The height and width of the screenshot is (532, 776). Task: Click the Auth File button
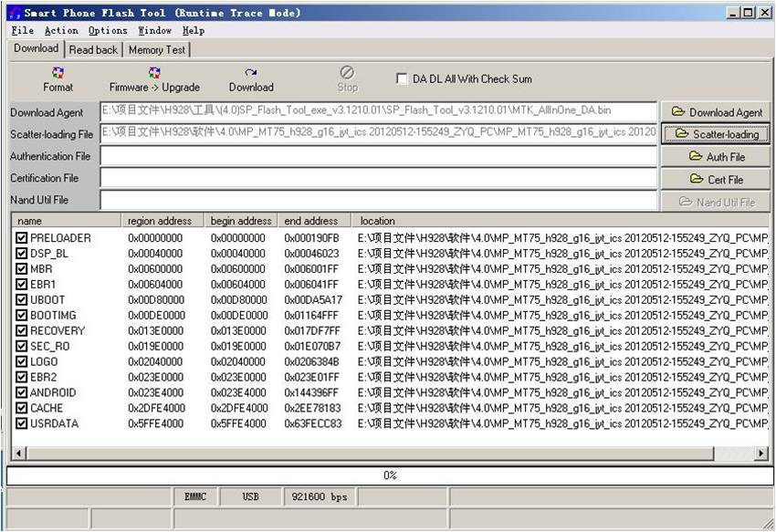click(716, 157)
